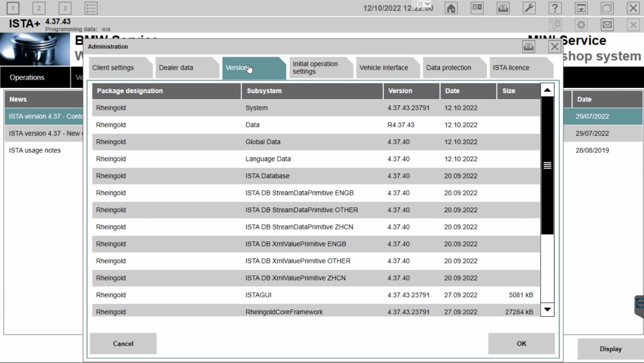Select the ISTA usage notes news item
This screenshot has height=363, width=644.
(x=35, y=150)
